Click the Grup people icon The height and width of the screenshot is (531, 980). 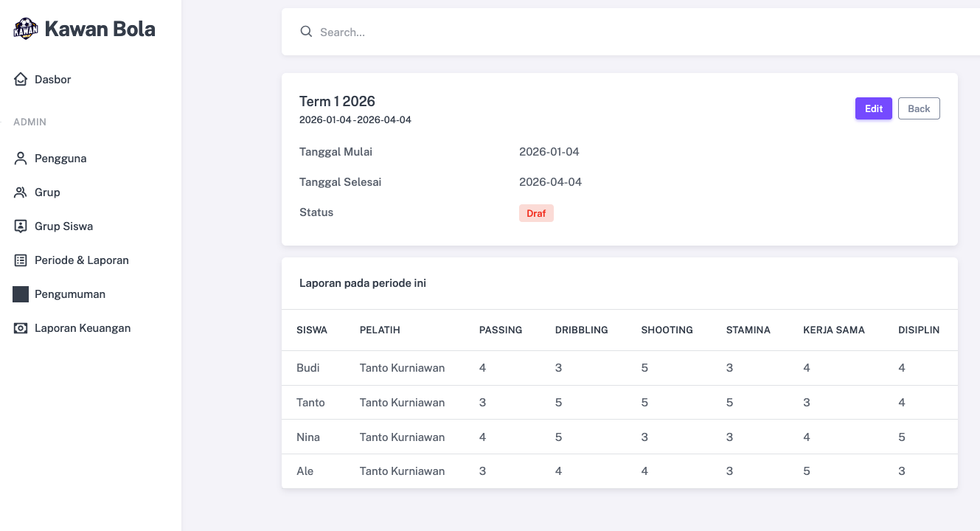[x=21, y=192]
